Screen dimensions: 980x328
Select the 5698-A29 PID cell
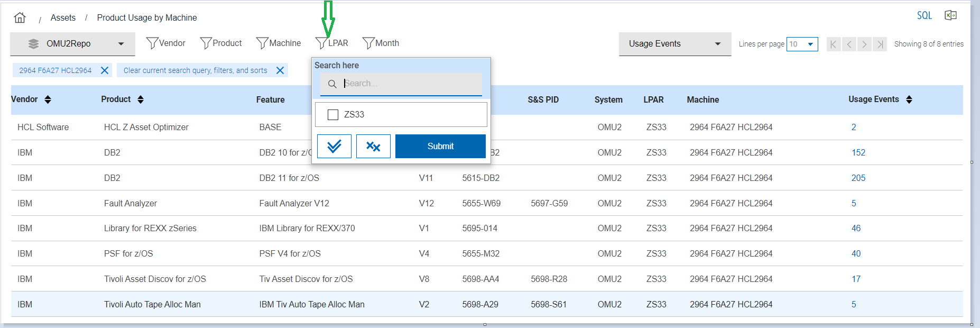pyautogui.click(x=480, y=304)
